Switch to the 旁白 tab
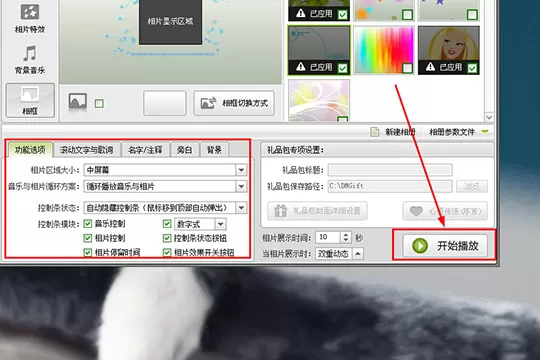Viewport: 540px width, 360px height. click(185, 150)
